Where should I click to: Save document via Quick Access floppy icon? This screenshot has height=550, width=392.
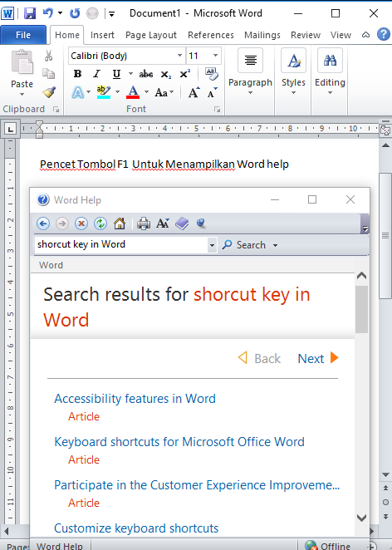click(30, 13)
